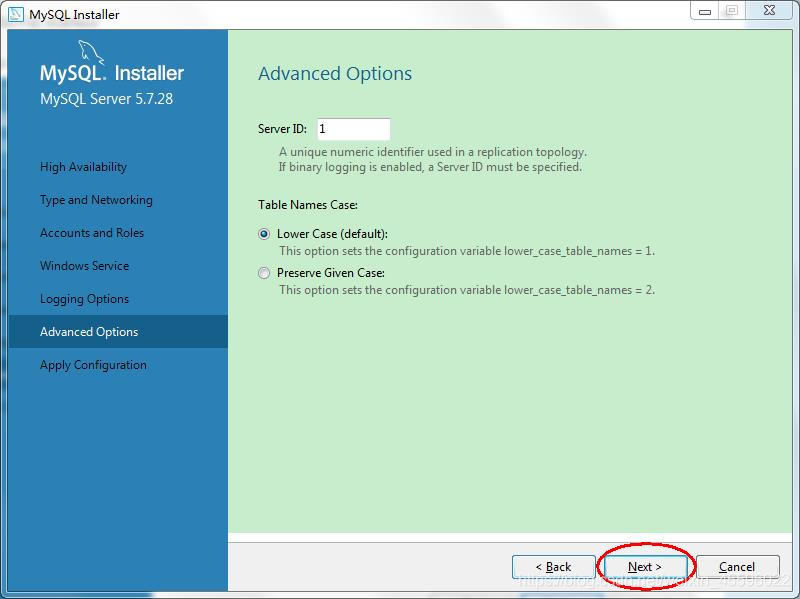This screenshot has width=800, height=599.
Task: Click the Server ID label
Action: (x=282, y=129)
